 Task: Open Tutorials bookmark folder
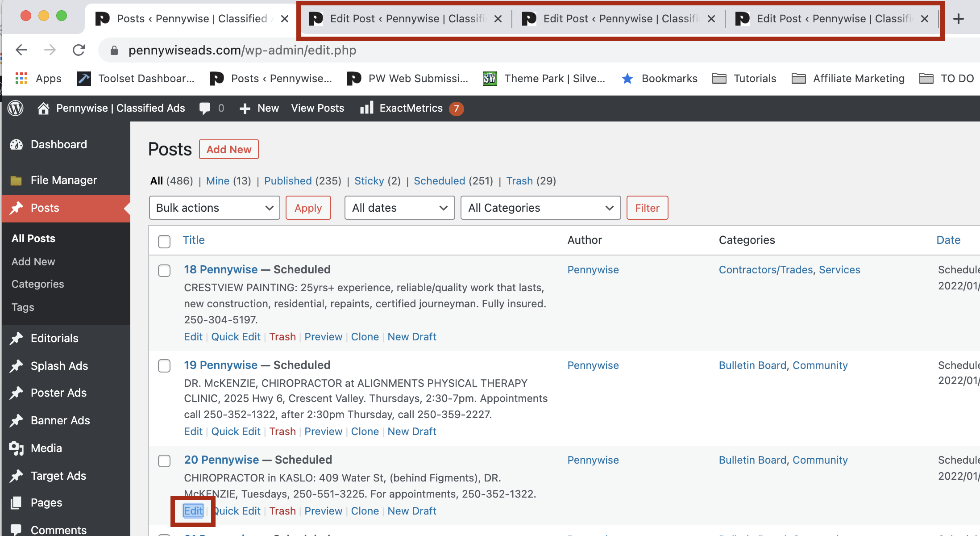744,79
